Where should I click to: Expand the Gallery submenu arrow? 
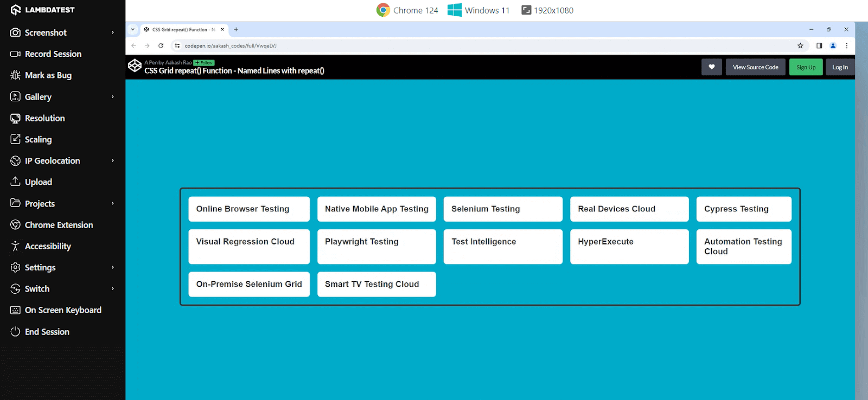pos(113,97)
